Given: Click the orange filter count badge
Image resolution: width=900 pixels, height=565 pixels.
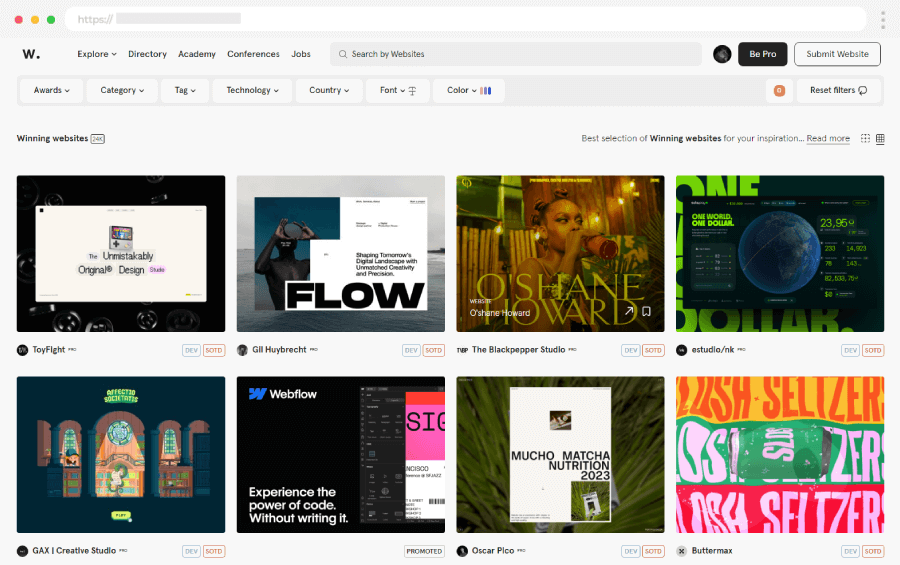Looking at the screenshot, I should tap(779, 90).
